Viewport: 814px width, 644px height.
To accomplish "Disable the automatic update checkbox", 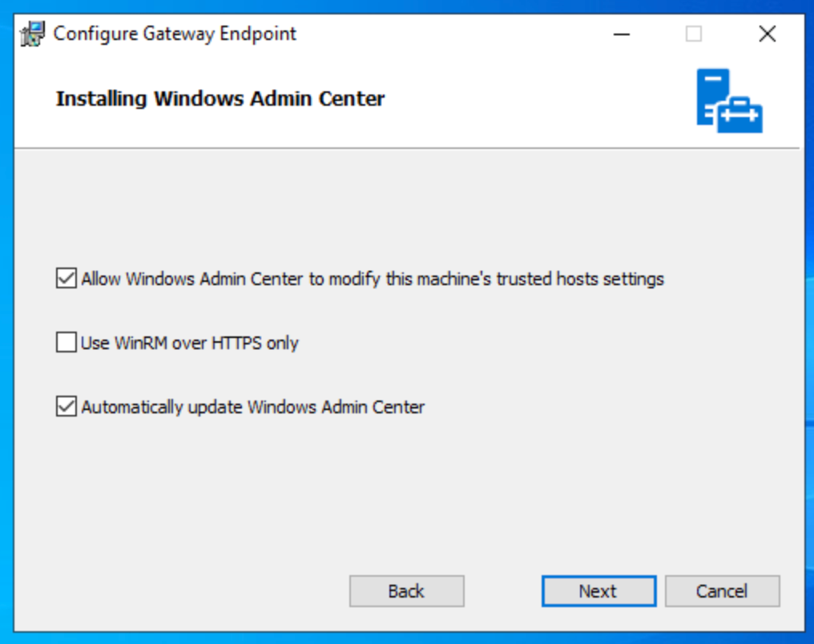I will 66,407.
